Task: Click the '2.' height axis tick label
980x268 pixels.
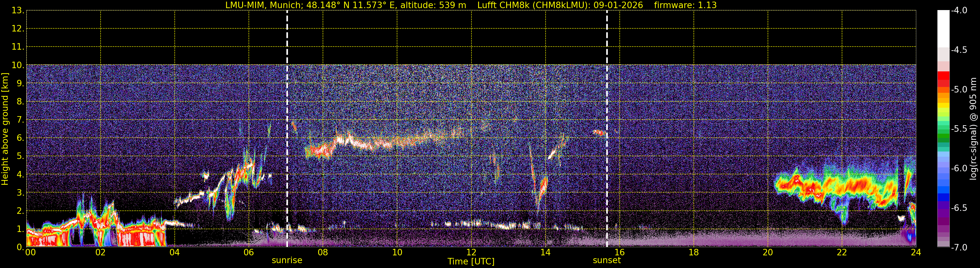Action: (x=20, y=211)
